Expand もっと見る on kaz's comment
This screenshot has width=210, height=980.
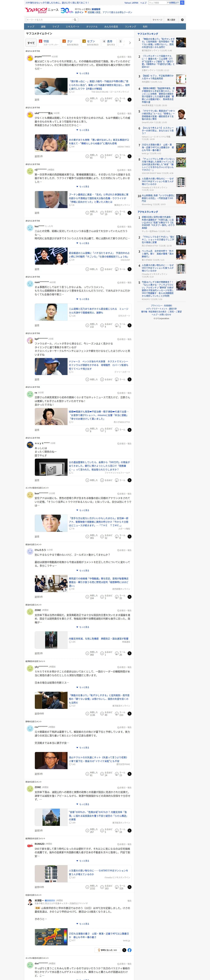coord(83,243)
